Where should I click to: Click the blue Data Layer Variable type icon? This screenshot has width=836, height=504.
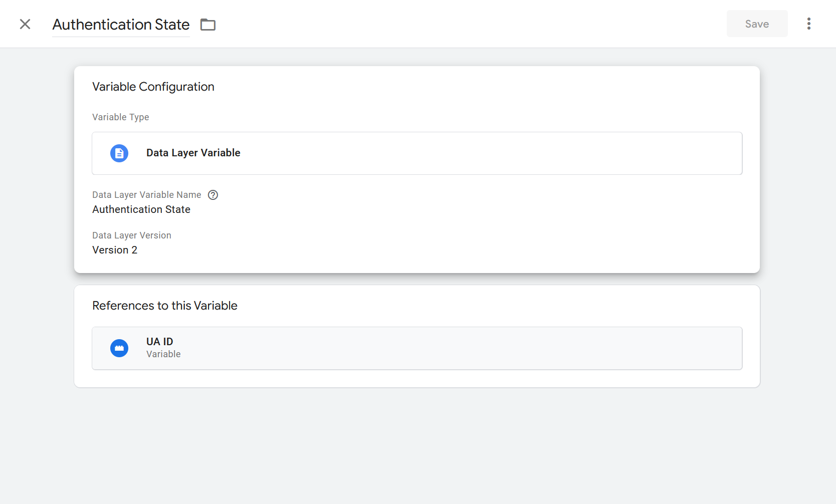(x=119, y=153)
